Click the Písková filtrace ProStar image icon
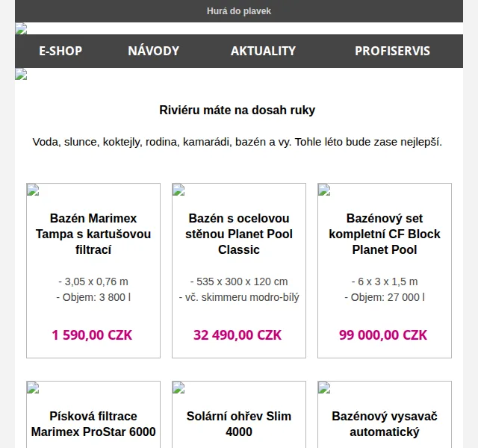Image resolution: width=478 pixels, height=448 pixels. [33, 388]
